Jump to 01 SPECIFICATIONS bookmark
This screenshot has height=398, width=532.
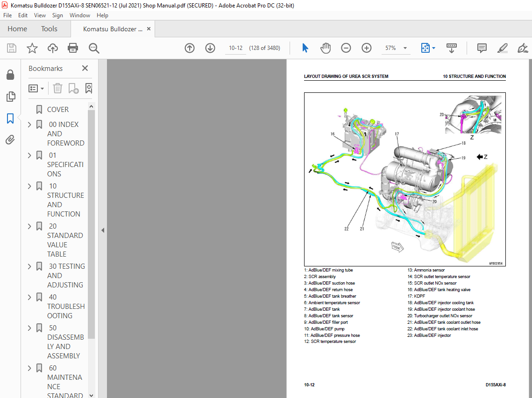click(x=65, y=164)
